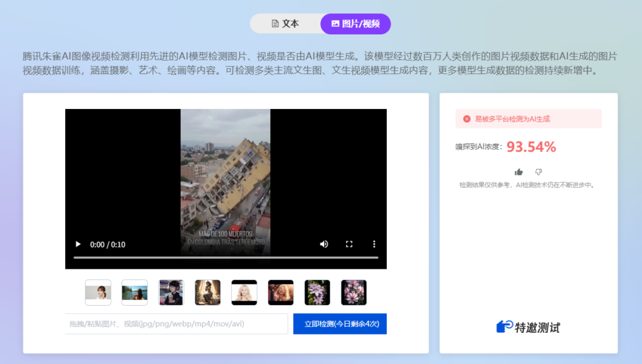The image size is (642, 364).
Task: Select the smiling woman red background thumbnail
Action: (x=281, y=293)
